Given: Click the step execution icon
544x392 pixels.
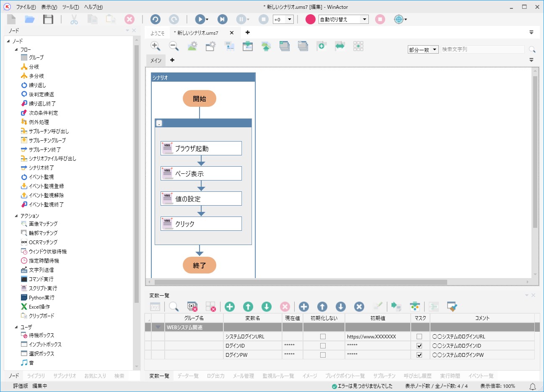Looking at the screenshot, I should point(222,19).
